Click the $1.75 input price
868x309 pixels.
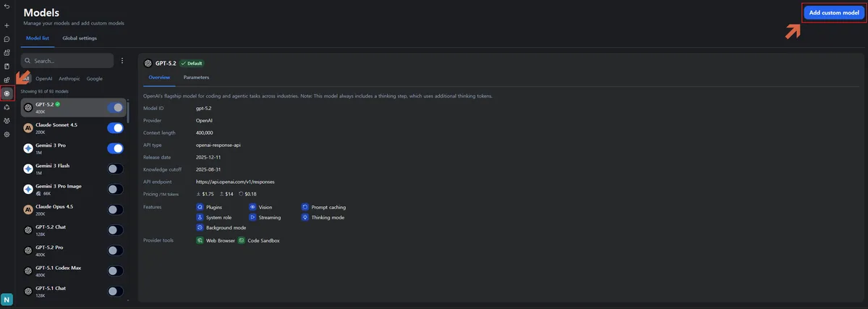(x=208, y=194)
